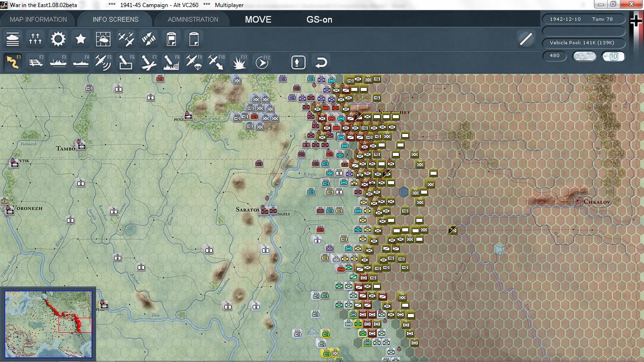Viewport: 644px width, 362px height.
Task: Select air transport mode (F7)
Action: pos(148,61)
